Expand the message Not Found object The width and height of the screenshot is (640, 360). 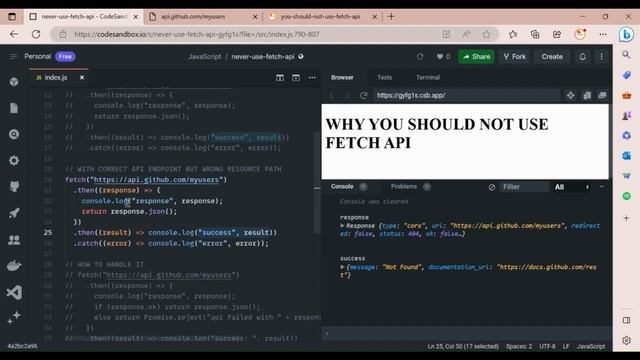click(x=342, y=267)
